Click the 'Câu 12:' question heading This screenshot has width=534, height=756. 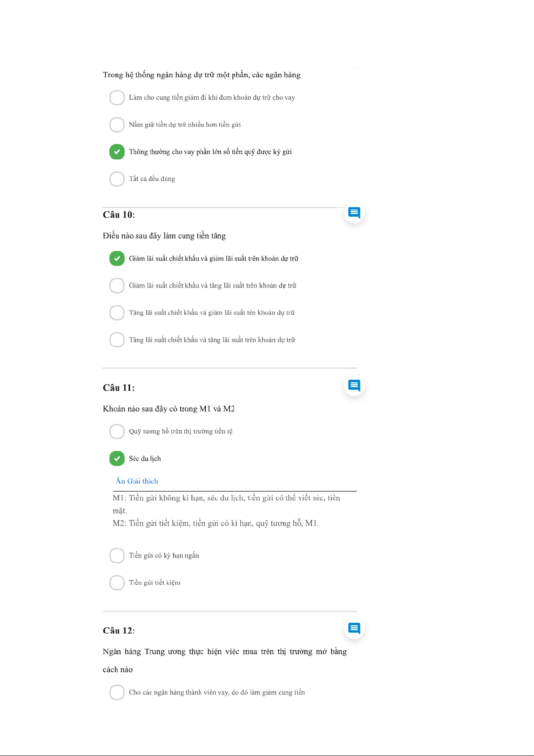pyautogui.click(x=119, y=630)
